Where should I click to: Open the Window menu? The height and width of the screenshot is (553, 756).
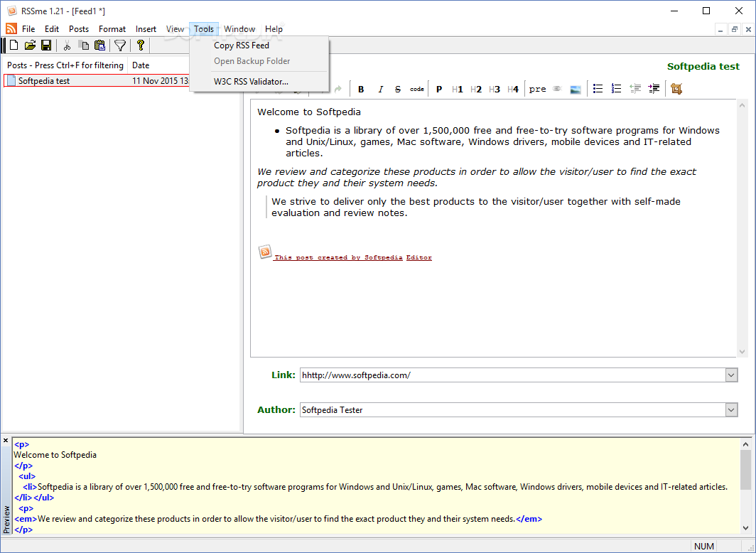pos(239,29)
